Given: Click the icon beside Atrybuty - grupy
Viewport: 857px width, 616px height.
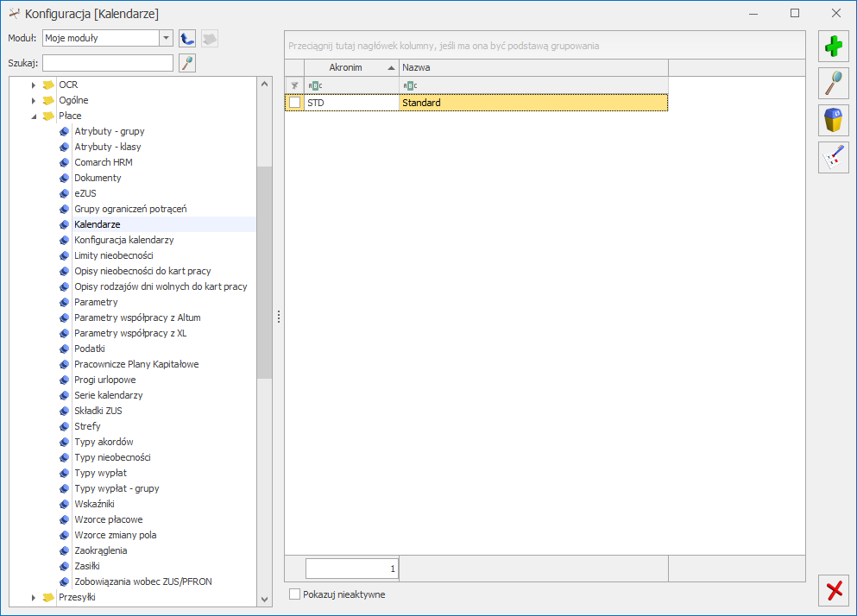Looking at the screenshot, I should tap(65, 132).
